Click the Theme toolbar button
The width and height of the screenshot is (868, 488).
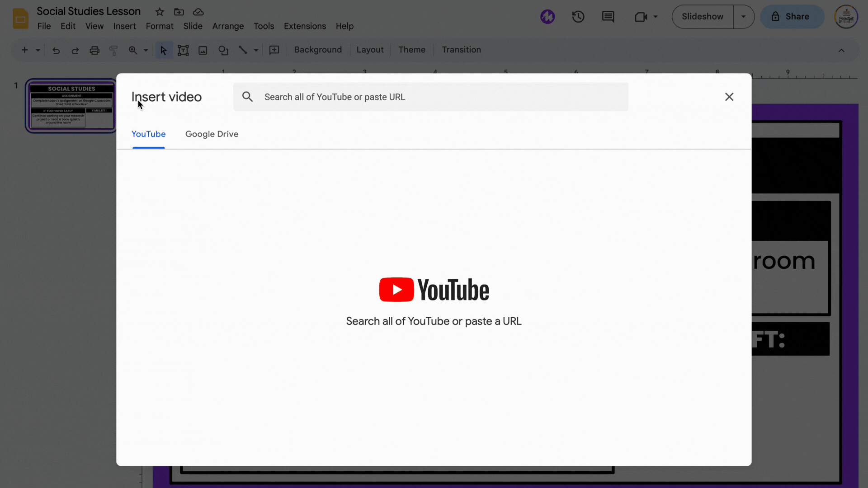click(x=412, y=50)
